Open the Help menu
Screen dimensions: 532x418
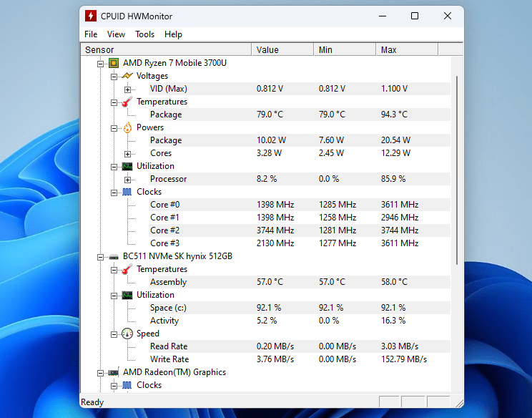[x=173, y=34]
